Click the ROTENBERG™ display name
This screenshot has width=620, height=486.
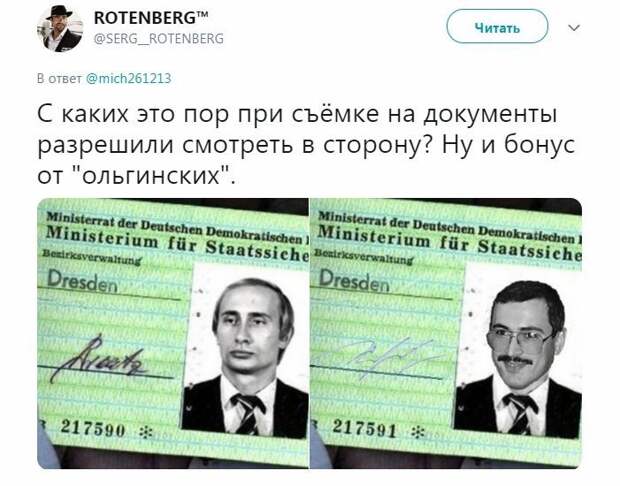pos(151,18)
